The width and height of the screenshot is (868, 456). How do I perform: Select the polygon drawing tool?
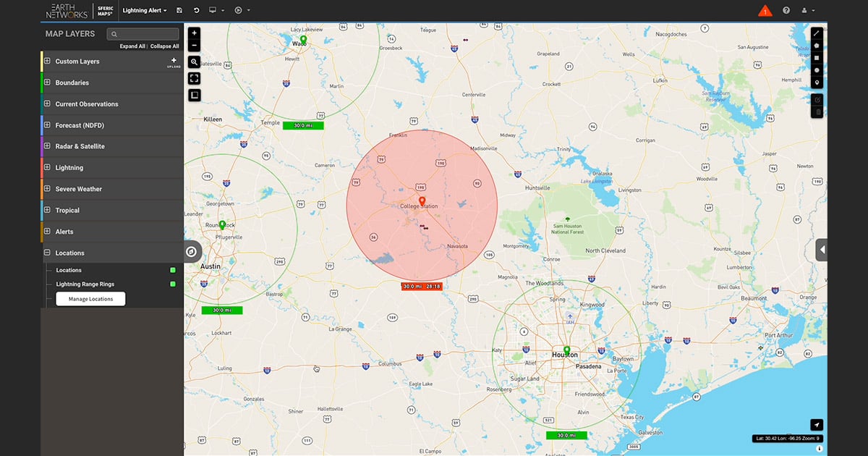point(817,46)
